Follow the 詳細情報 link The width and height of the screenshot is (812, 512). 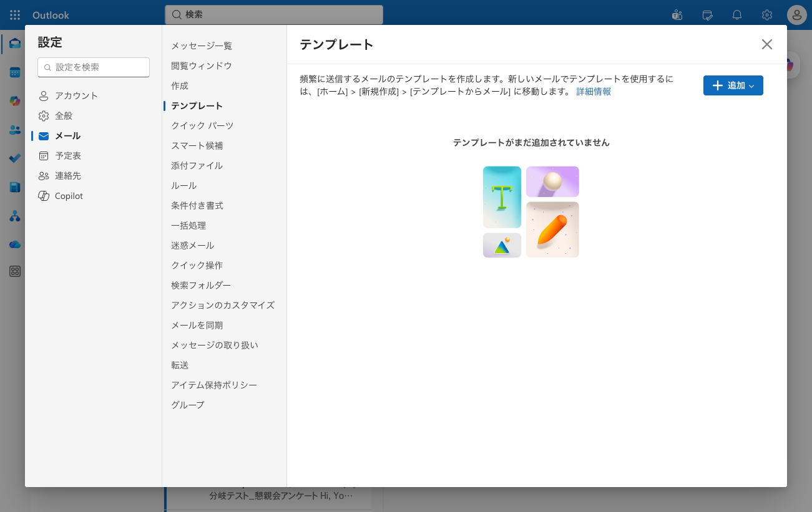tap(594, 92)
